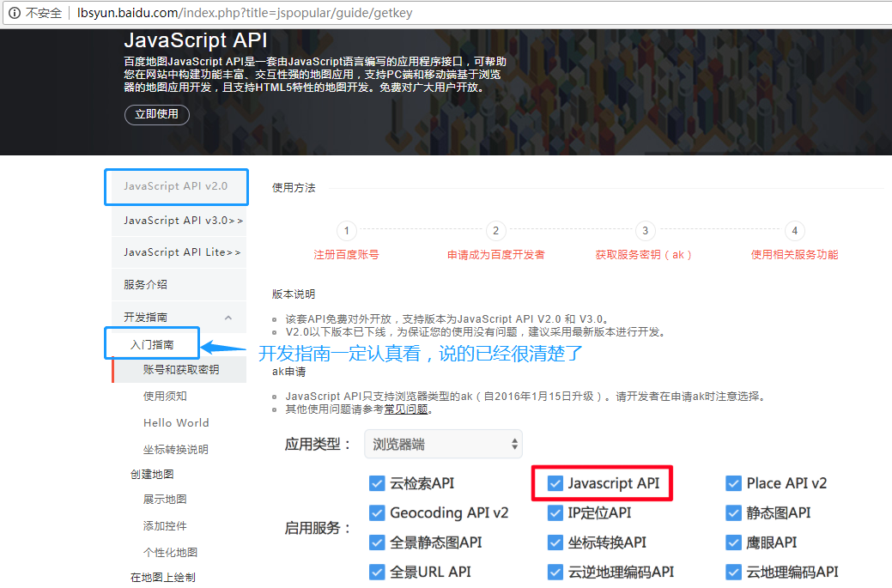This screenshot has height=588, width=892.
Task: Toggle 鹰眼API checkbox
Action: pos(734,543)
